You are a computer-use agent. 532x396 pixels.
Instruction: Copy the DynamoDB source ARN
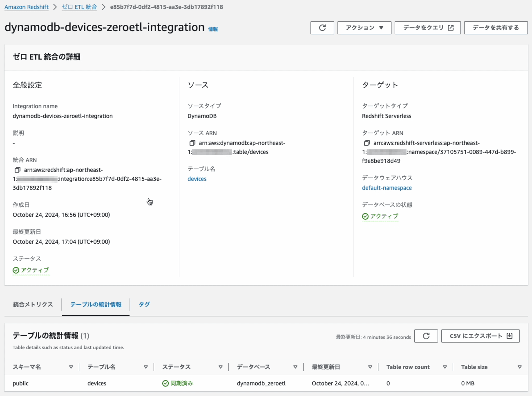[x=192, y=143]
